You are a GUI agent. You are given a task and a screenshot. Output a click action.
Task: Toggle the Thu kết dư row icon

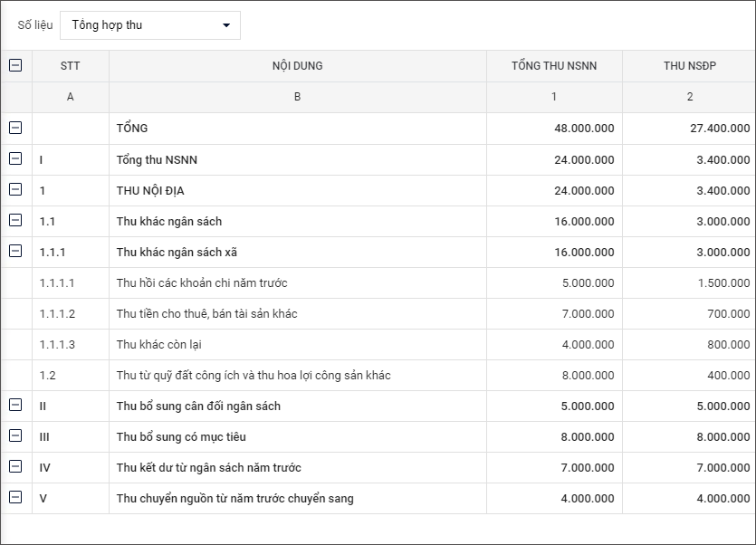click(15, 467)
